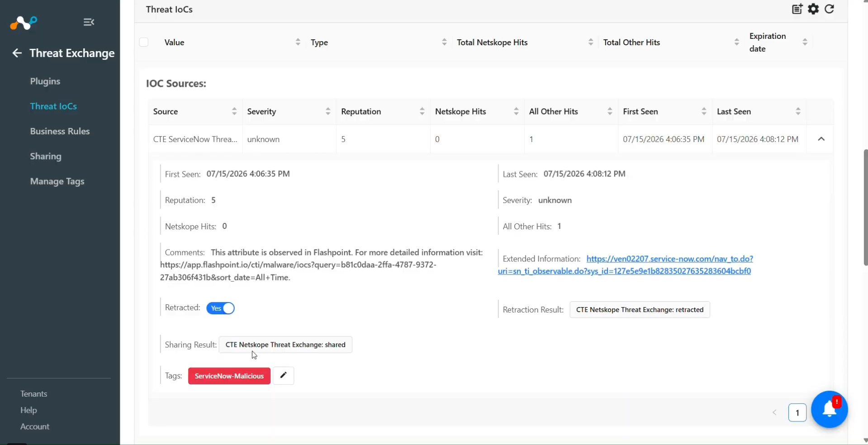Refresh the Threat IoCs table
868x445 pixels.
click(830, 9)
